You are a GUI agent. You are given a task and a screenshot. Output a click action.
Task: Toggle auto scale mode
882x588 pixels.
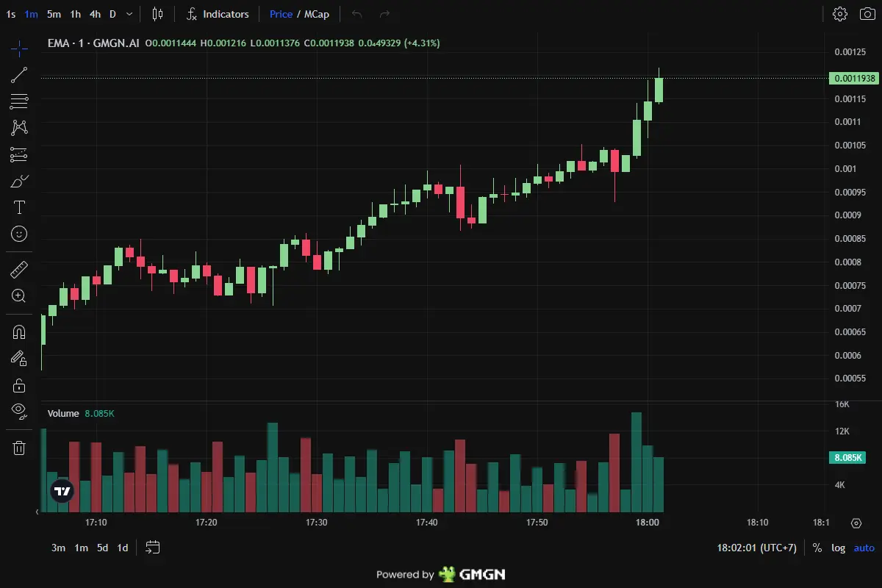[x=864, y=548]
